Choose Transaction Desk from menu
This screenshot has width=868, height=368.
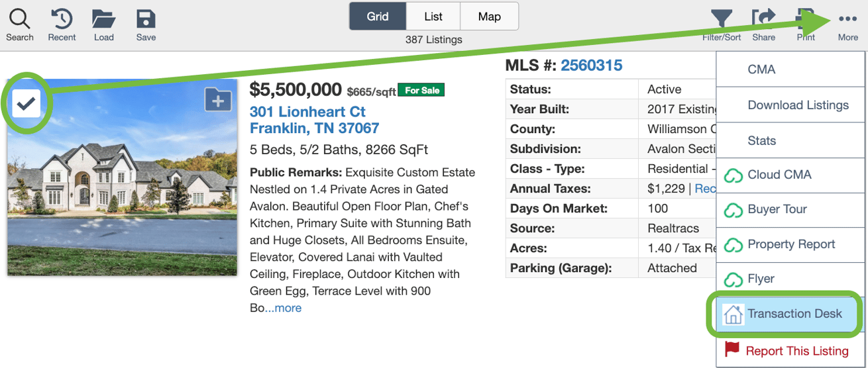pyautogui.click(x=794, y=314)
